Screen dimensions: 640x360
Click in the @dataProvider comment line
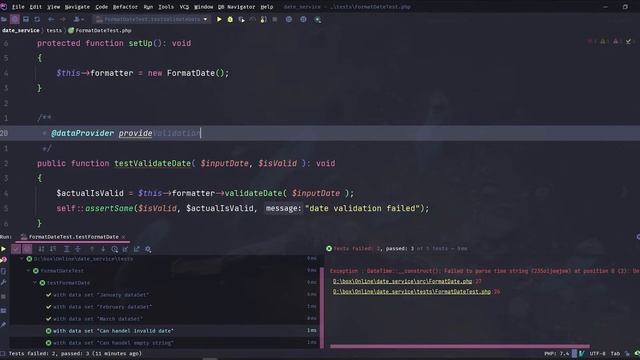coord(320,133)
